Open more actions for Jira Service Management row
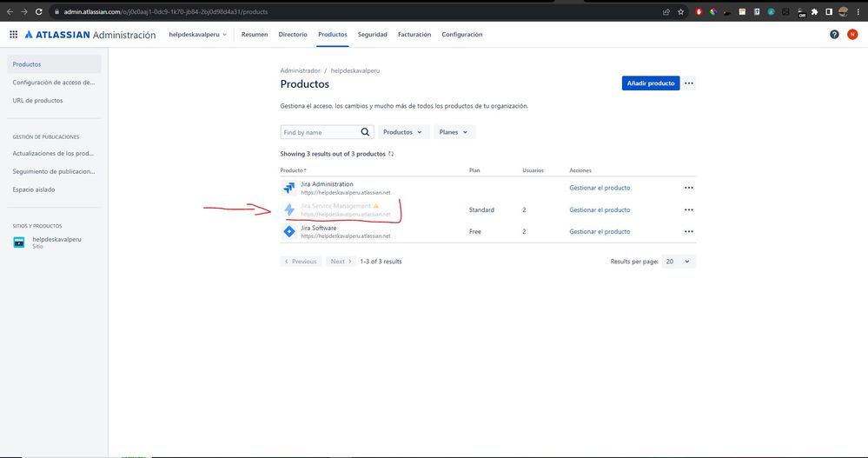The width and height of the screenshot is (868, 458). [x=689, y=210]
